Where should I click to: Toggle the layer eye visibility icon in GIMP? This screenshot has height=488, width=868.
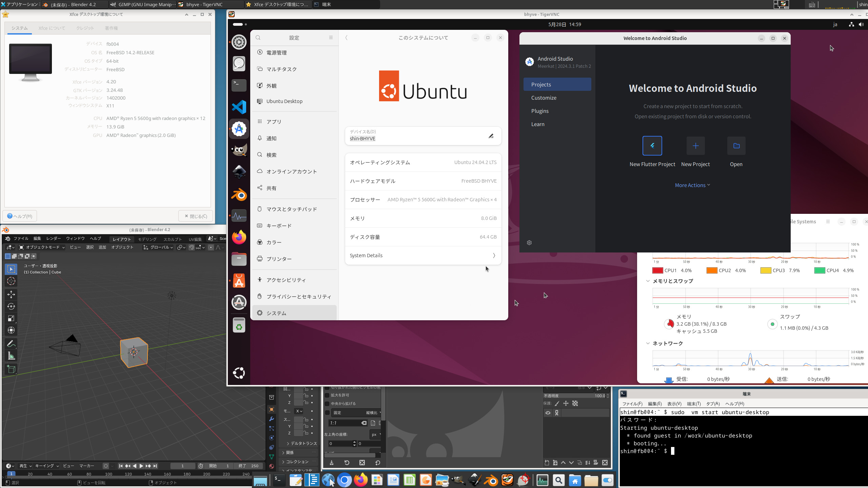548,413
